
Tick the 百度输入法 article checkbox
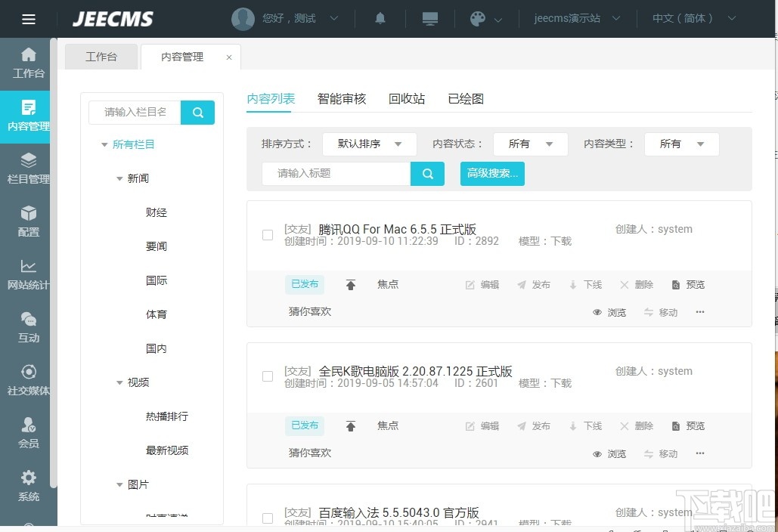[267, 518]
